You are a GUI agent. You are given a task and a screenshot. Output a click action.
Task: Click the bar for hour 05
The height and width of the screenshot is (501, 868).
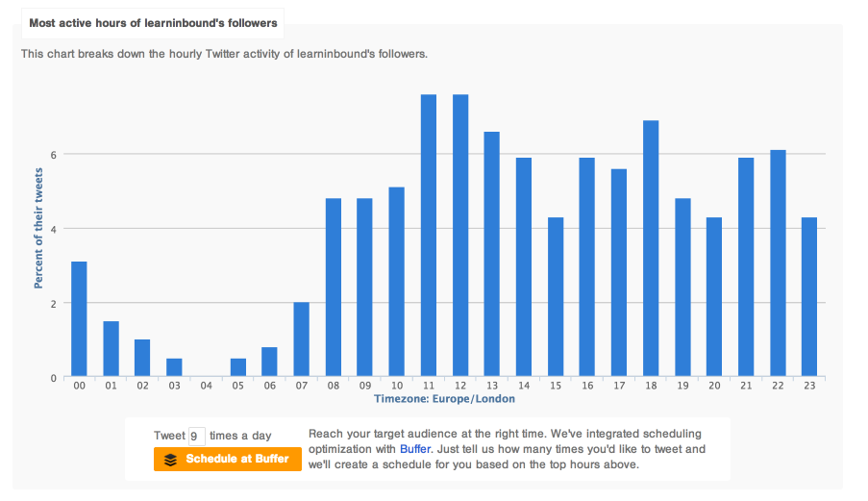(x=238, y=367)
